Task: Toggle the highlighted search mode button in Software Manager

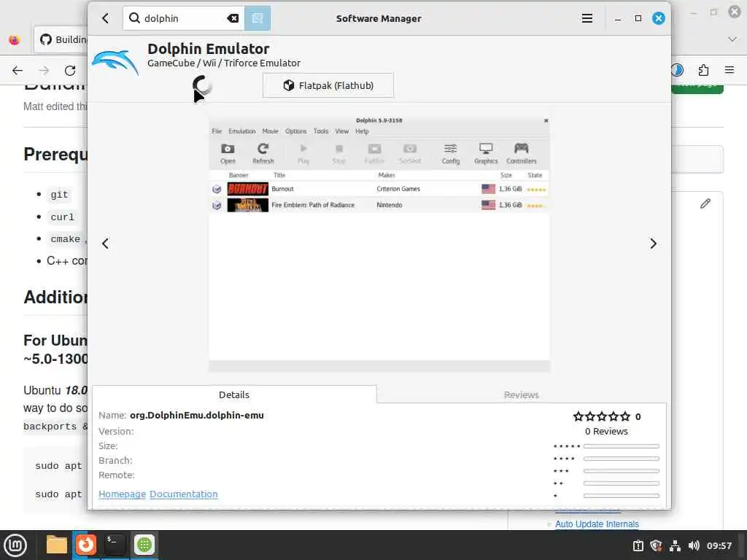Action: [258, 18]
